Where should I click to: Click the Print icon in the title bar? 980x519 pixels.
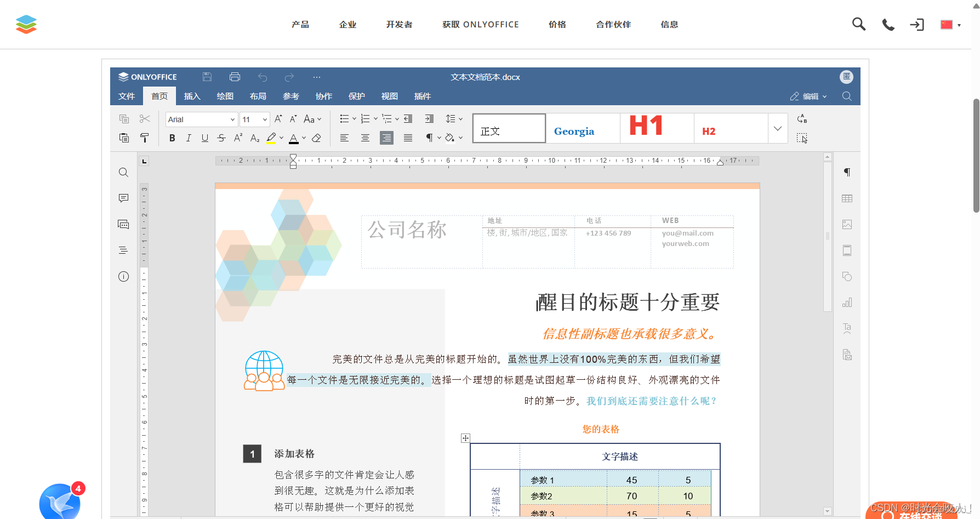235,77
